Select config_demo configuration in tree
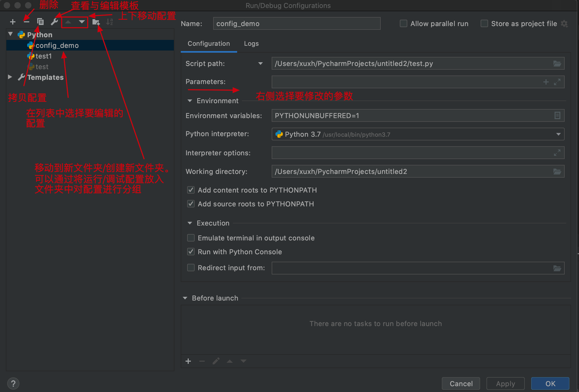The width and height of the screenshot is (579, 392). (90, 45)
